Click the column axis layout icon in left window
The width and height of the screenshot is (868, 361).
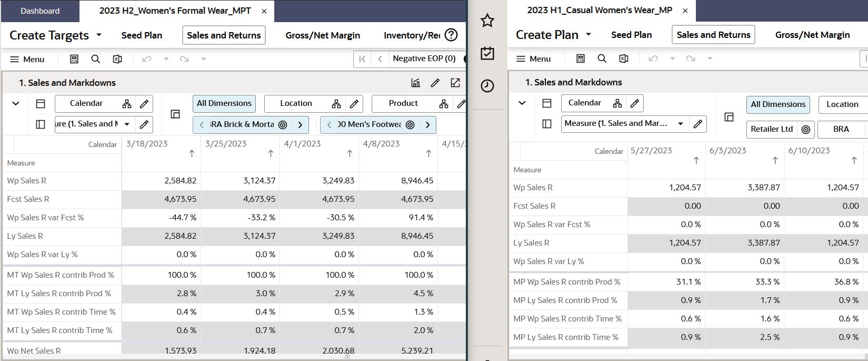41,124
